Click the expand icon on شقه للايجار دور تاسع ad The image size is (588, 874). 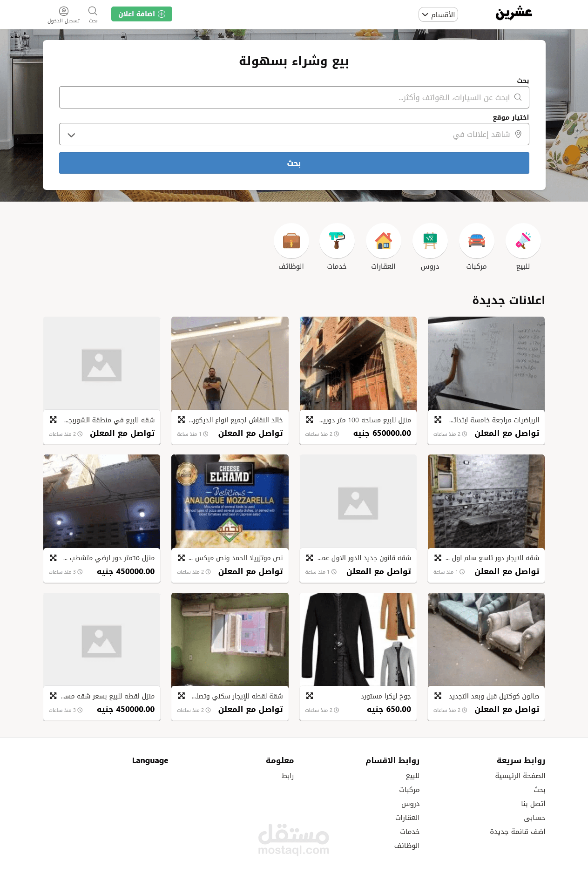click(x=438, y=558)
